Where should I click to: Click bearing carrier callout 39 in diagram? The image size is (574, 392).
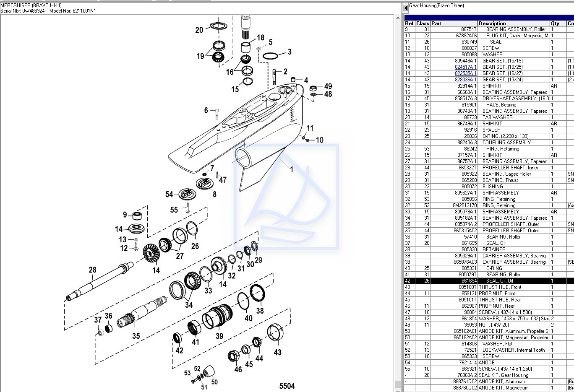(219, 336)
